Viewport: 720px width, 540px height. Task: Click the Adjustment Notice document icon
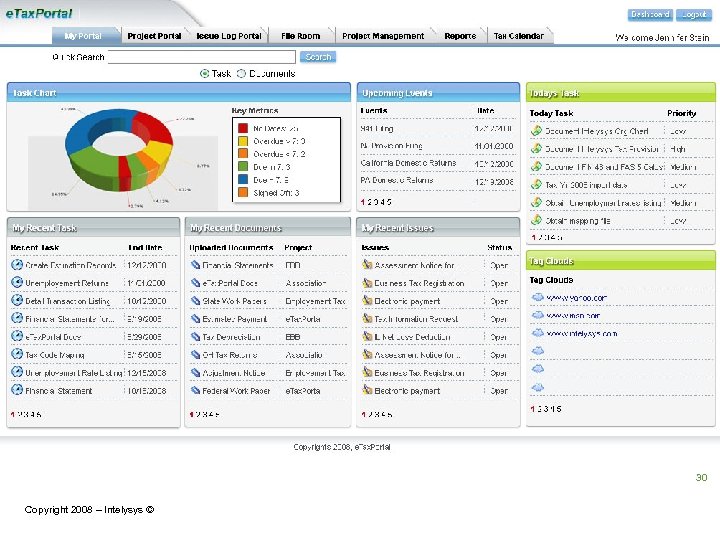click(x=195, y=372)
